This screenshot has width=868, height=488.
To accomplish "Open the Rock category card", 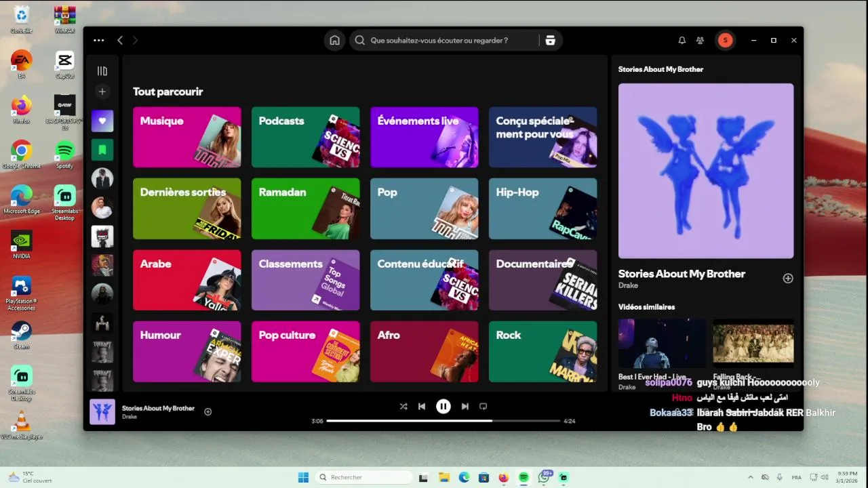I will click(543, 352).
